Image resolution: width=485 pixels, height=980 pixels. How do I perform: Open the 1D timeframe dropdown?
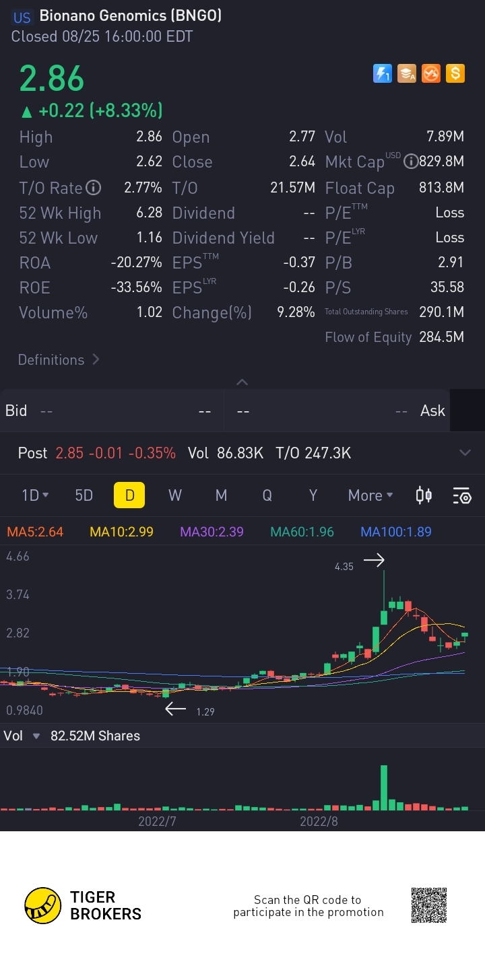tap(35, 495)
